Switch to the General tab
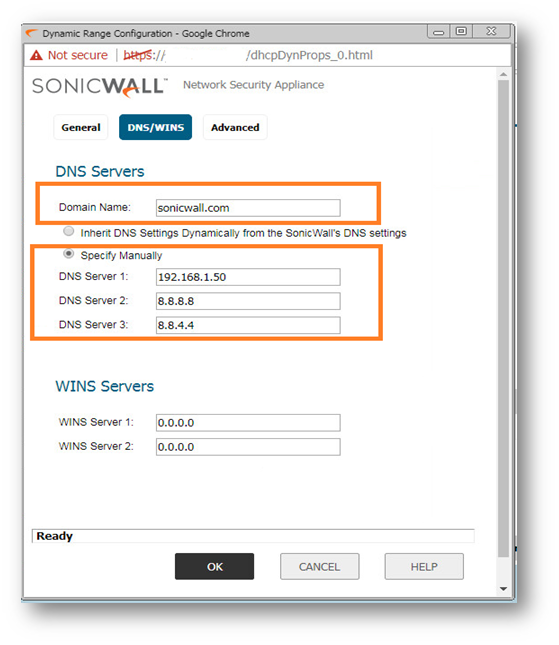559x645 pixels. point(81,128)
